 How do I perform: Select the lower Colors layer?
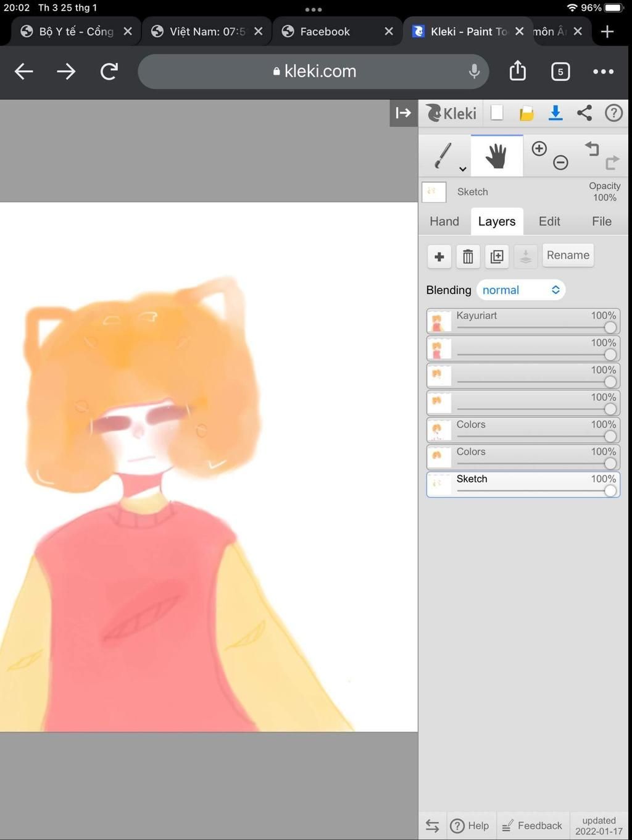pyautogui.click(x=523, y=458)
